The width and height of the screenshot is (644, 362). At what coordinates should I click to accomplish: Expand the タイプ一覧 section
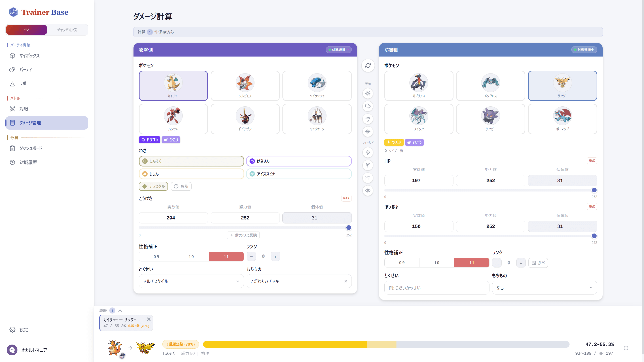[394, 151]
